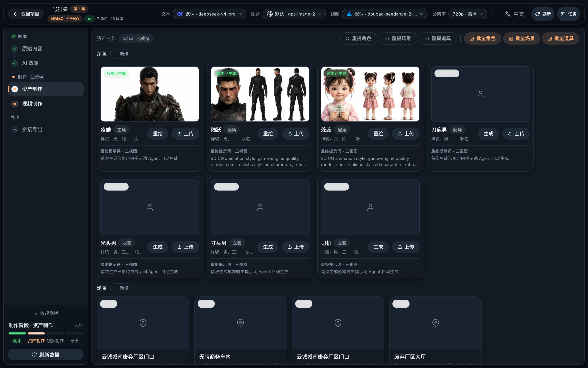Click 重绘 button for 蕊蕊
Screen dimensions: 588x368
click(x=378, y=134)
